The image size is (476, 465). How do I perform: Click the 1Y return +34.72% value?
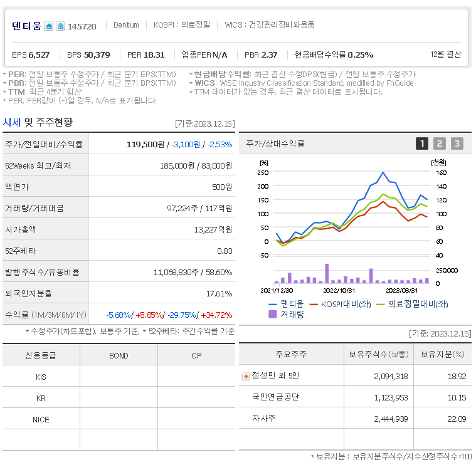[216, 315]
